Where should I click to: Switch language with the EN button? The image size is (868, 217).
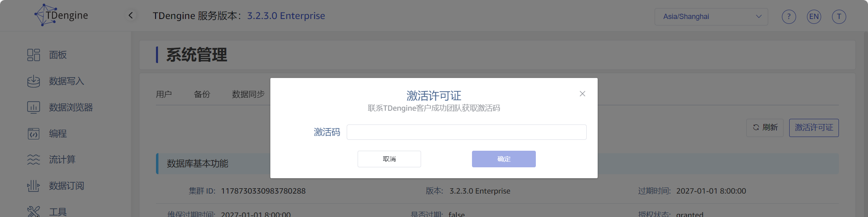point(814,17)
